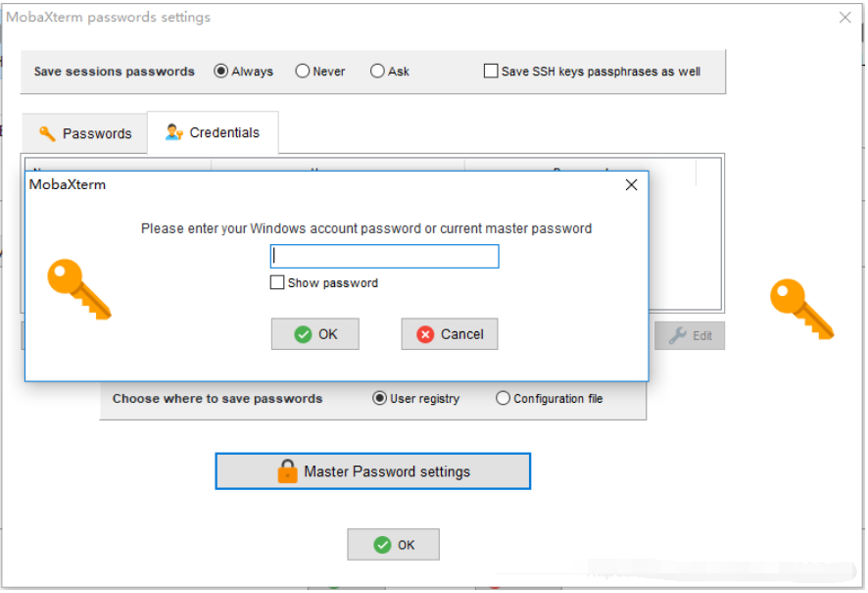Image resolution: width=868 pixels, height=593 pixels.
Task: Focus the master password input field
Action: (x=384, y=257)
